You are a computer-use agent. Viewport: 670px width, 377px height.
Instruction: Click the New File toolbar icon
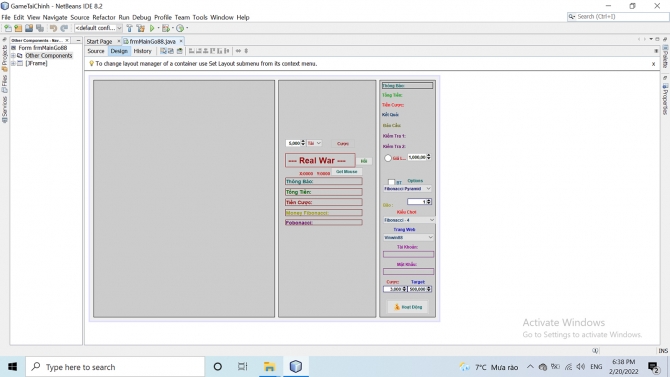pyautogui.click(x=8, y=28)
